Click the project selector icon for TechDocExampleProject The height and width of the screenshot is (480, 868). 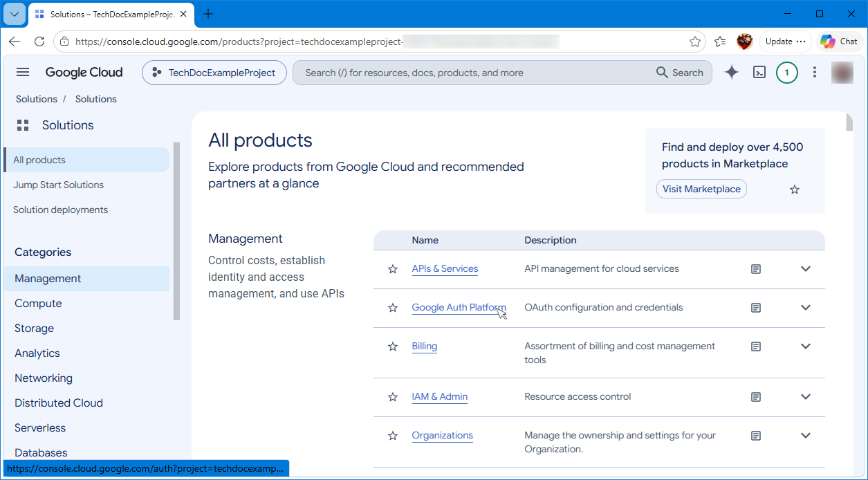tap(156, 73)
